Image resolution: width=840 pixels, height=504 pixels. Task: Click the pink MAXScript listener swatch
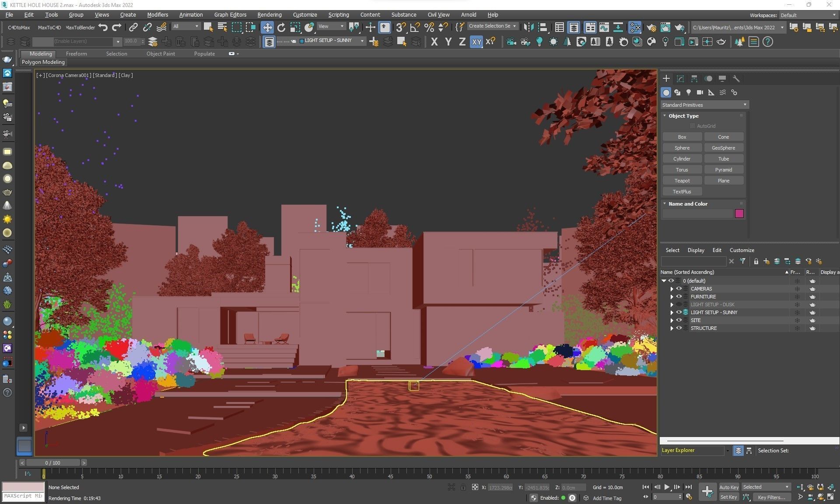[23, 487]
